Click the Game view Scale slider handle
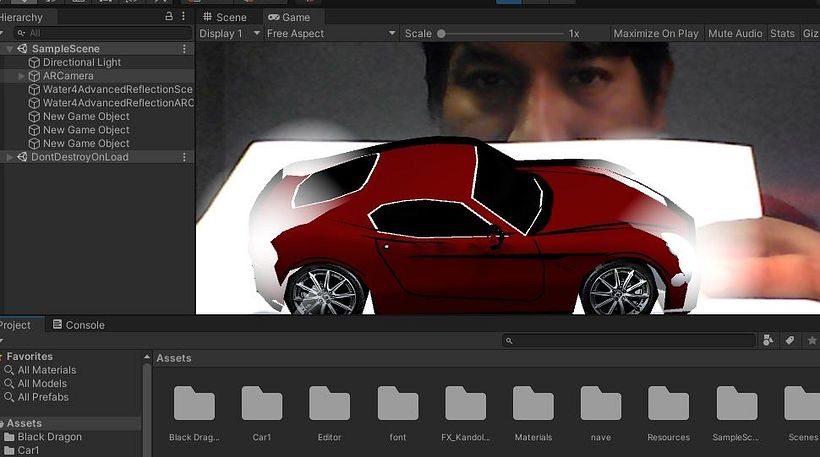The width and height of the screenshot is (820, 457). (441, 34)
